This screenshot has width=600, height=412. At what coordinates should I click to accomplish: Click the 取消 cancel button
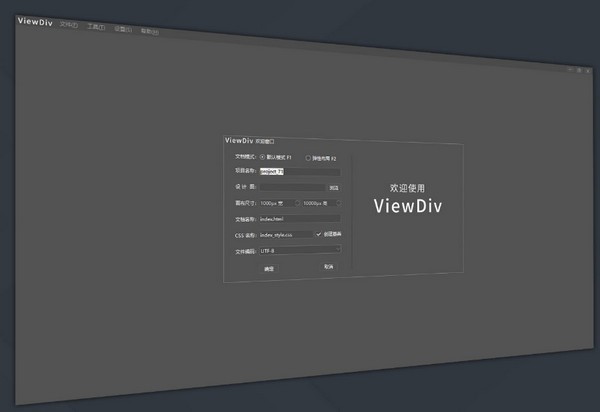tap(329, 267)
